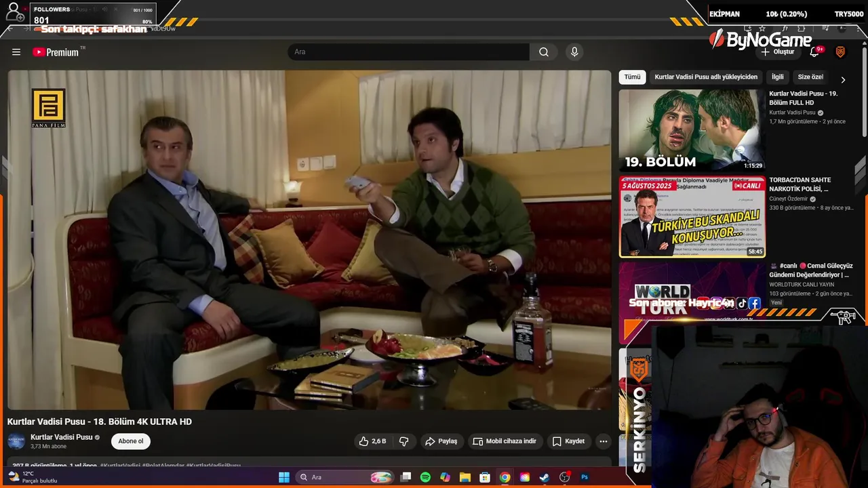Open Photoshop from the taskbar
Image resolution: width=868 pixels, height=488 pixels.
pyautogui.click(x=585, y=477)
